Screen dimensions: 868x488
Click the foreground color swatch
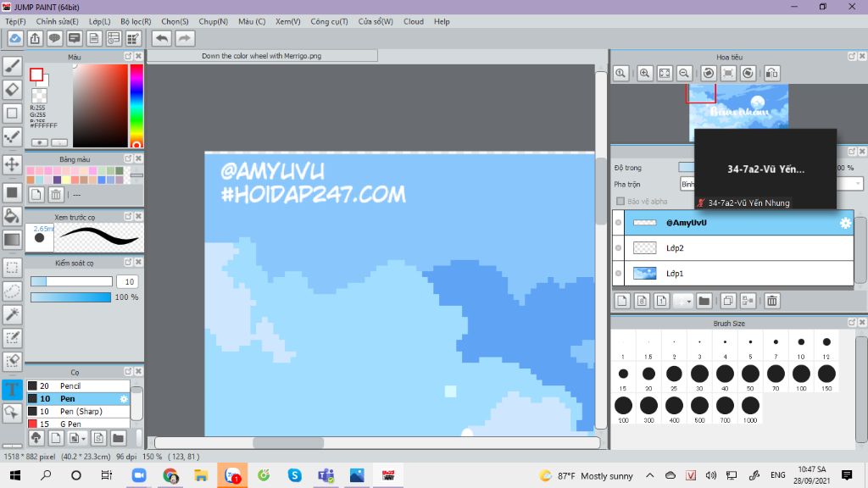(36, 75)
